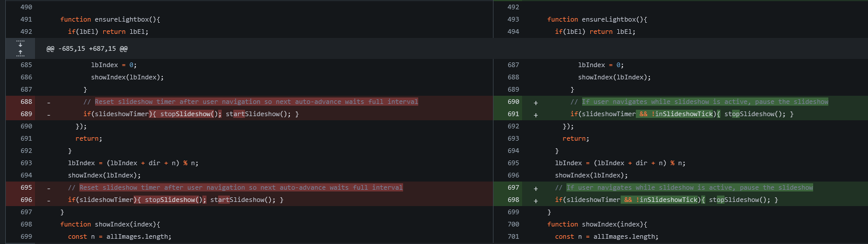This screenshot has height=244, width=868.
Task: Click the plus marker on added line 698
Action: point(535,200)
